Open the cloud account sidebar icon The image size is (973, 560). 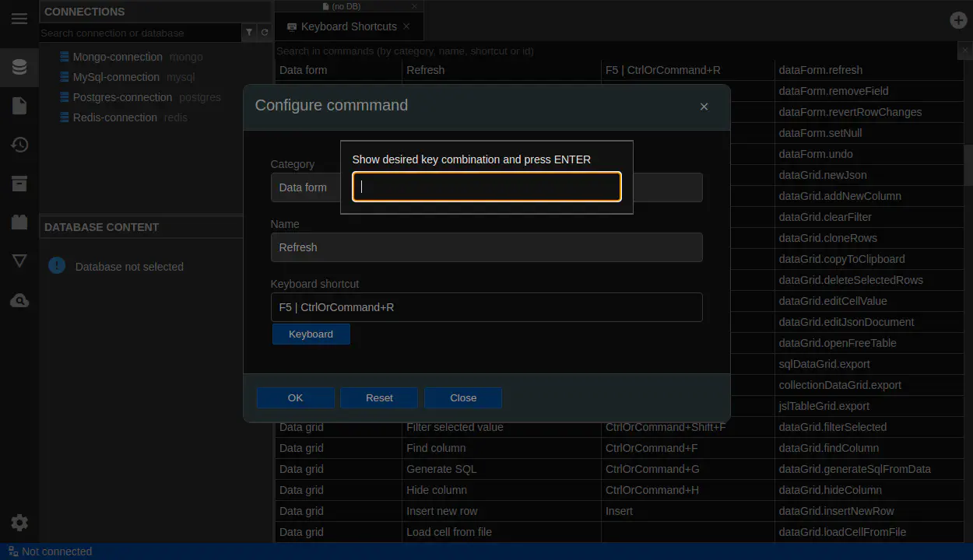click(19, 300)
